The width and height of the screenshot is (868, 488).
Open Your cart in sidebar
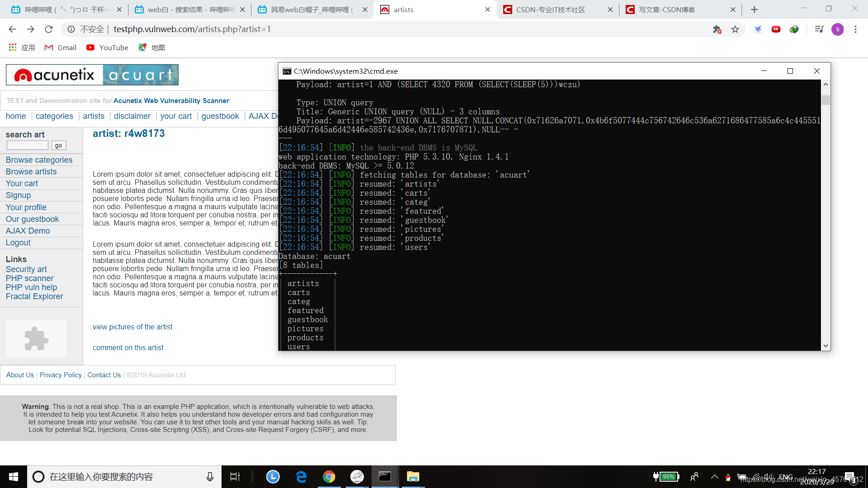[22, 183]
